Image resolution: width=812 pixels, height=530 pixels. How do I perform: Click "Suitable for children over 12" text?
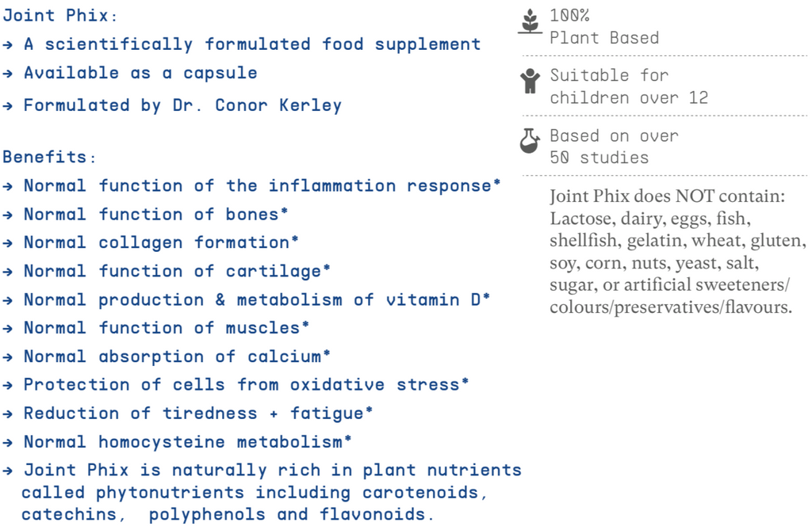pyautogui.click(x=629, y=86)
